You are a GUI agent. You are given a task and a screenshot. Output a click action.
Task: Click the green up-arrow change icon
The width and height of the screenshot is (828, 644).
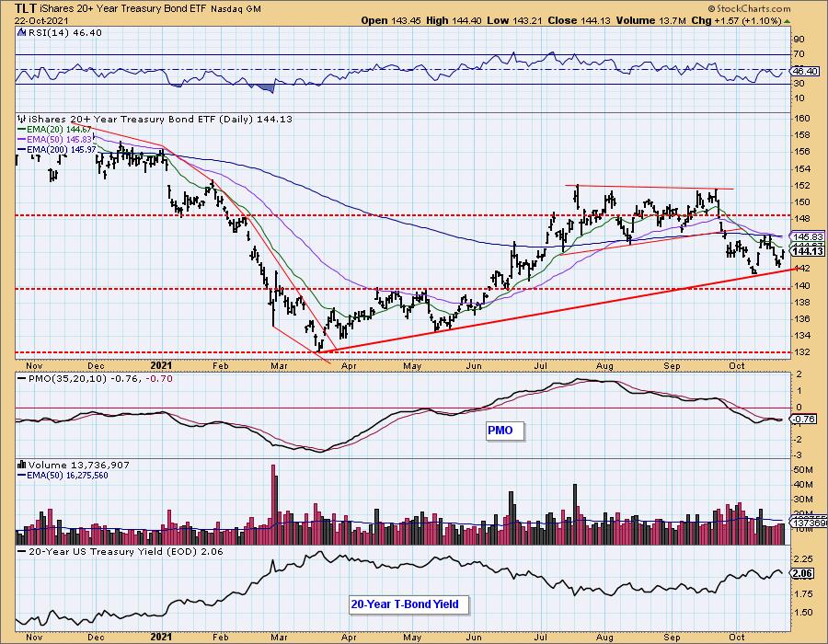click(787, 20)
